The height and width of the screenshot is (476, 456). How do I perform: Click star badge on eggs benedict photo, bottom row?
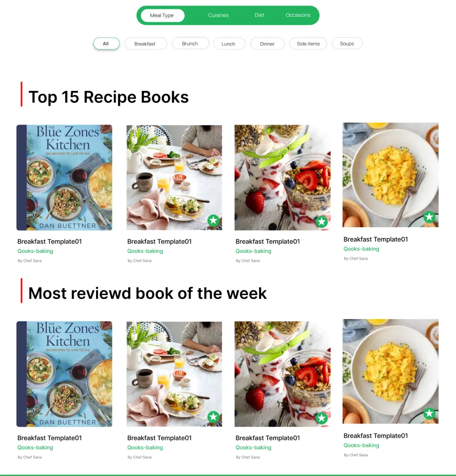coord(213,416)
